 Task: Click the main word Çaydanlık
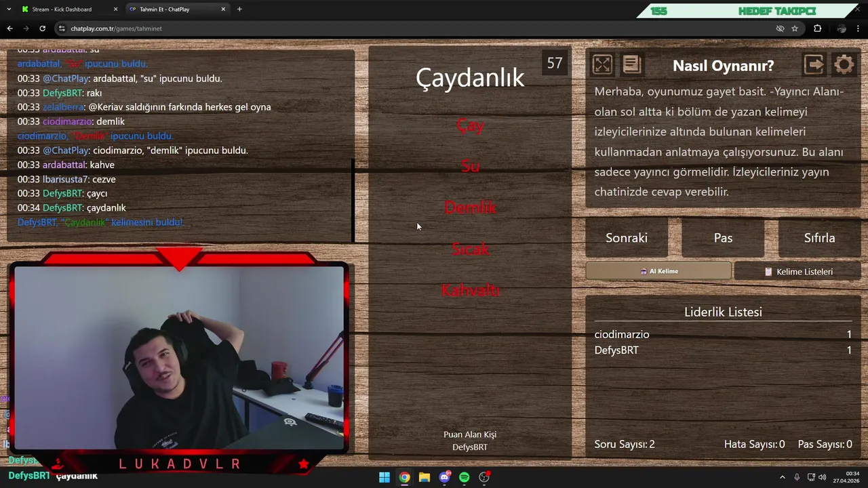tap(470, 77)
